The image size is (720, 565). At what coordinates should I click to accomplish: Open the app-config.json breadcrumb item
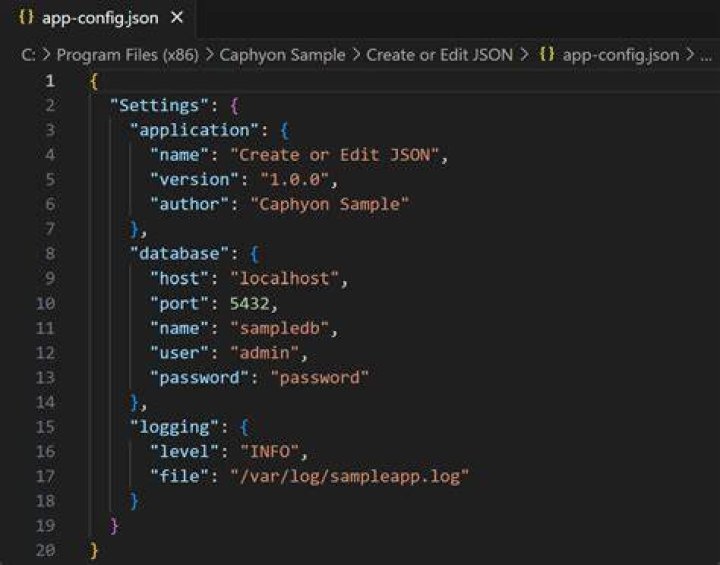click(x=621, y=55)
